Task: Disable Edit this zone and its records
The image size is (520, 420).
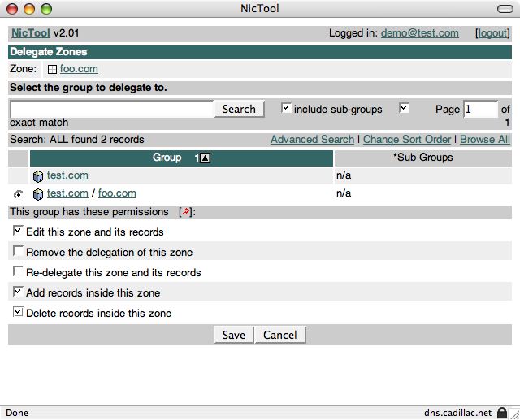Action: 19,232
